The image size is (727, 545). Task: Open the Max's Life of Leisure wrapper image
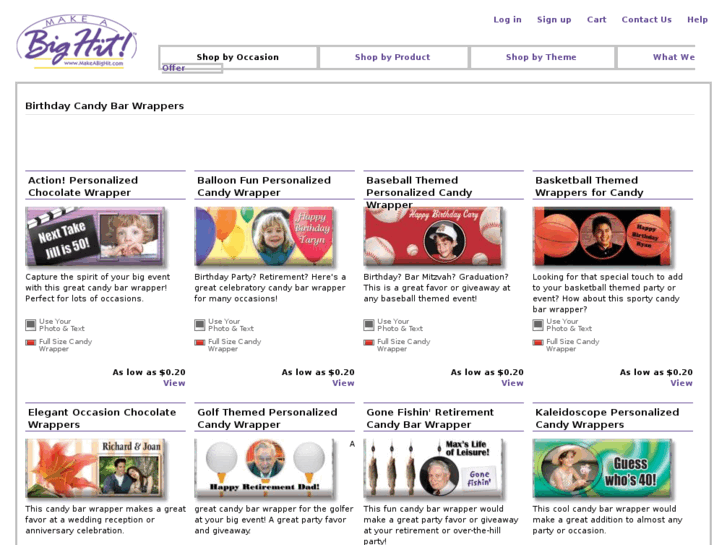[434, 468]
